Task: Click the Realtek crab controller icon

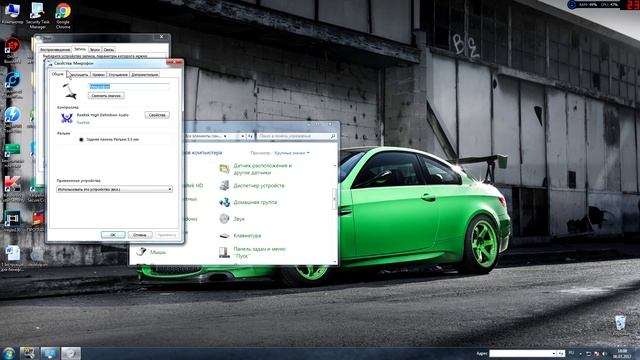Action: click(67, 118)
